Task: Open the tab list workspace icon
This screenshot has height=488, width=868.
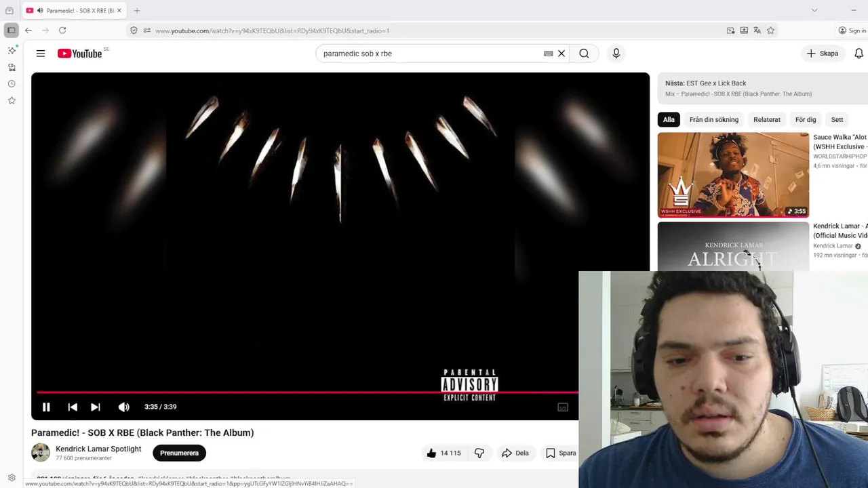Action: [9, 11]
